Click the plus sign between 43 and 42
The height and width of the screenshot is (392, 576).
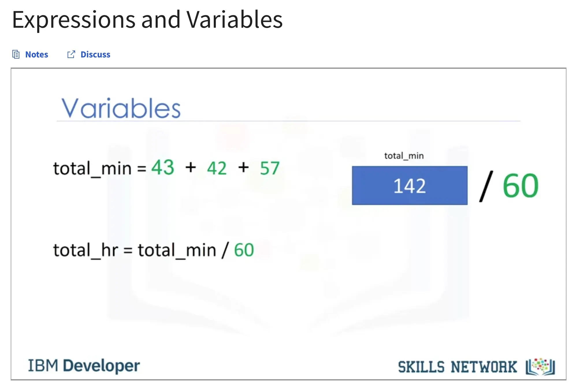[191, 167]
